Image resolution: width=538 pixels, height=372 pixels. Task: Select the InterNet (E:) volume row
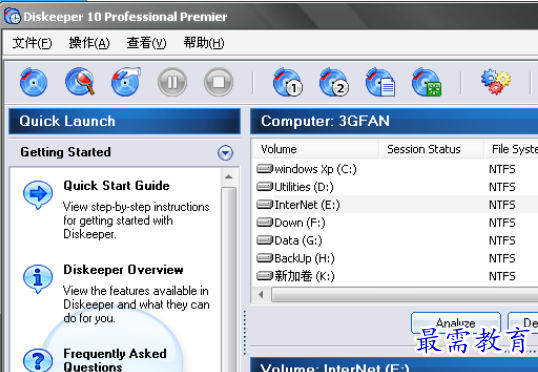point(396,205)
